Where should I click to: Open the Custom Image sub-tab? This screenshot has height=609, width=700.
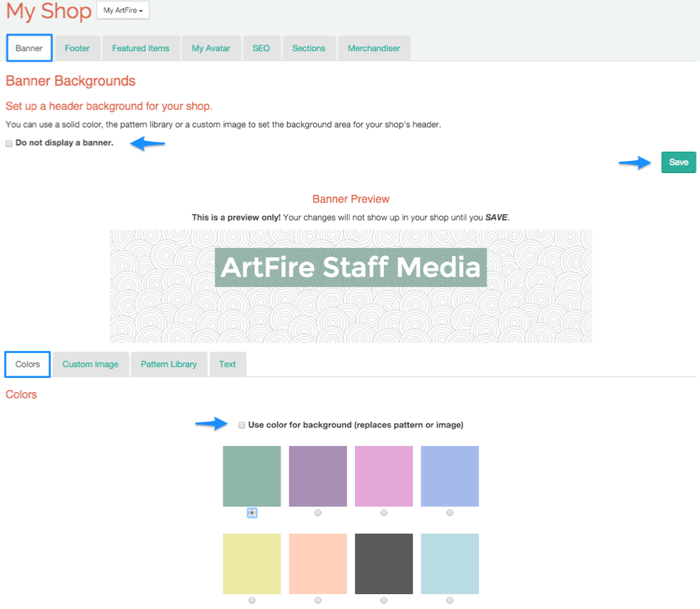pos(91,364)
